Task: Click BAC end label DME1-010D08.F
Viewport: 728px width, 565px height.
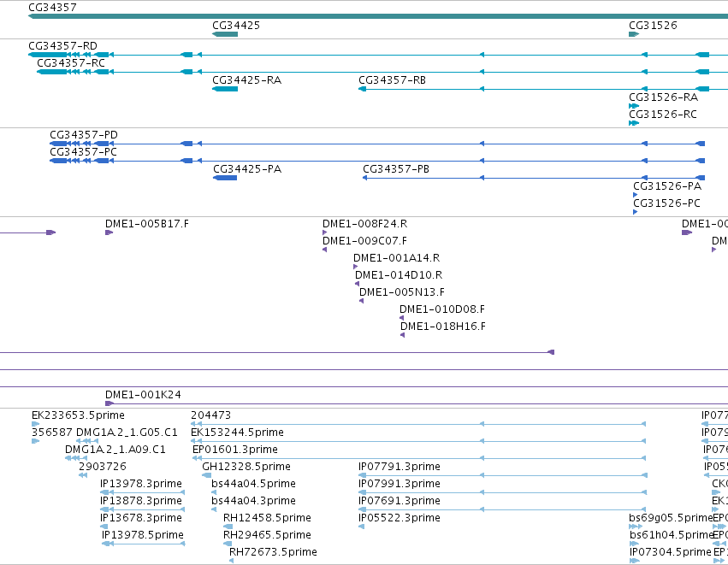Action: [442, 310]
